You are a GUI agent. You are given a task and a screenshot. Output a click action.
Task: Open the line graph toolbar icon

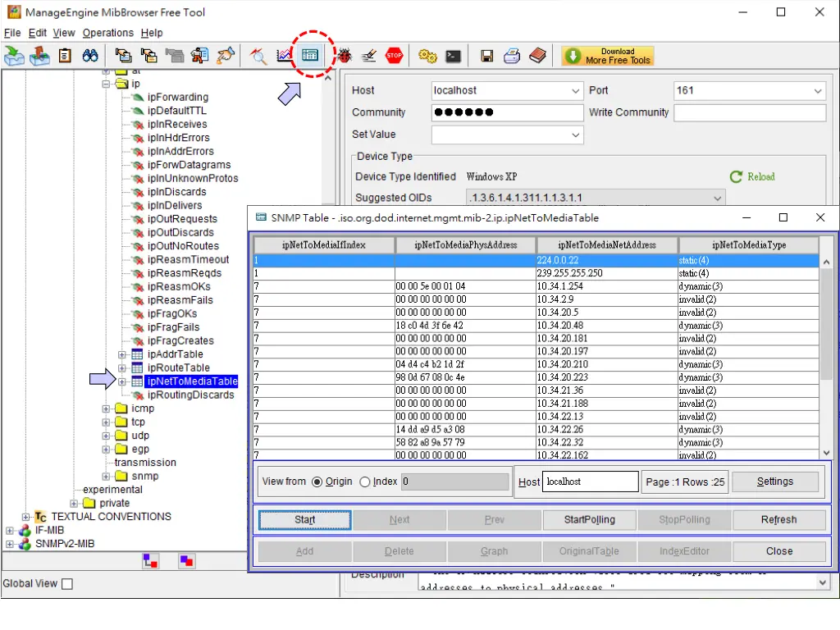(x=285, y=55)
